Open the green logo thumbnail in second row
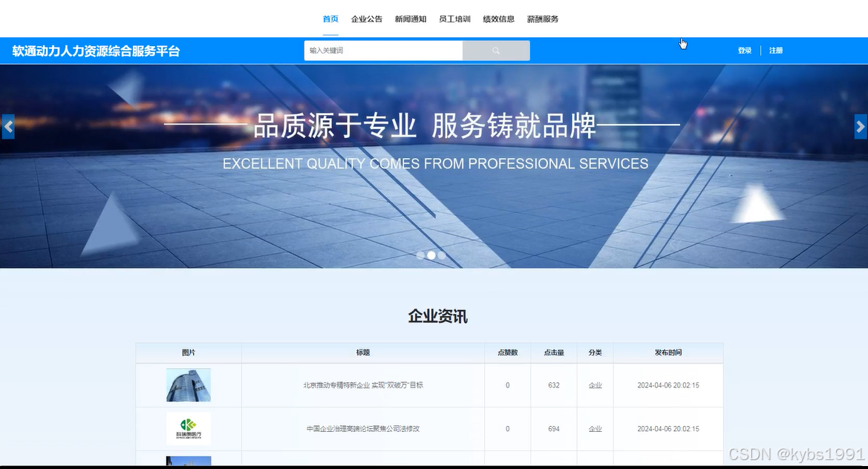 [x=188, y=429]
